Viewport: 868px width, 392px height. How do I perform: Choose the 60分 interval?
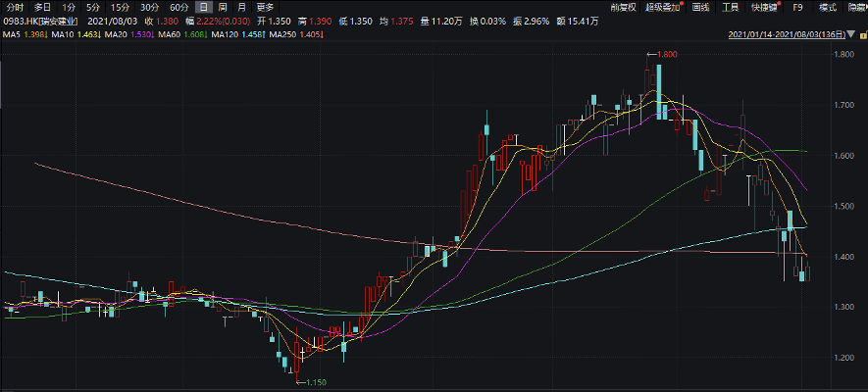pos(179,7)
